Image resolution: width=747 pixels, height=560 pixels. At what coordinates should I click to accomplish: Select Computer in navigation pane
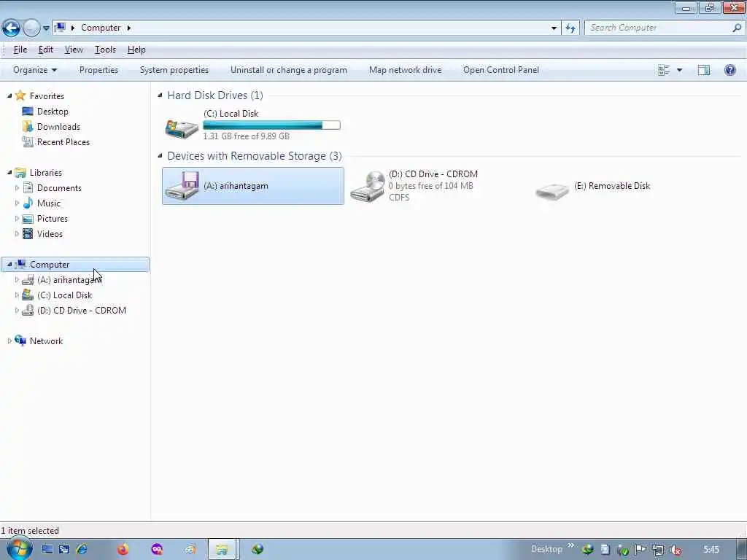coord(75,264)
